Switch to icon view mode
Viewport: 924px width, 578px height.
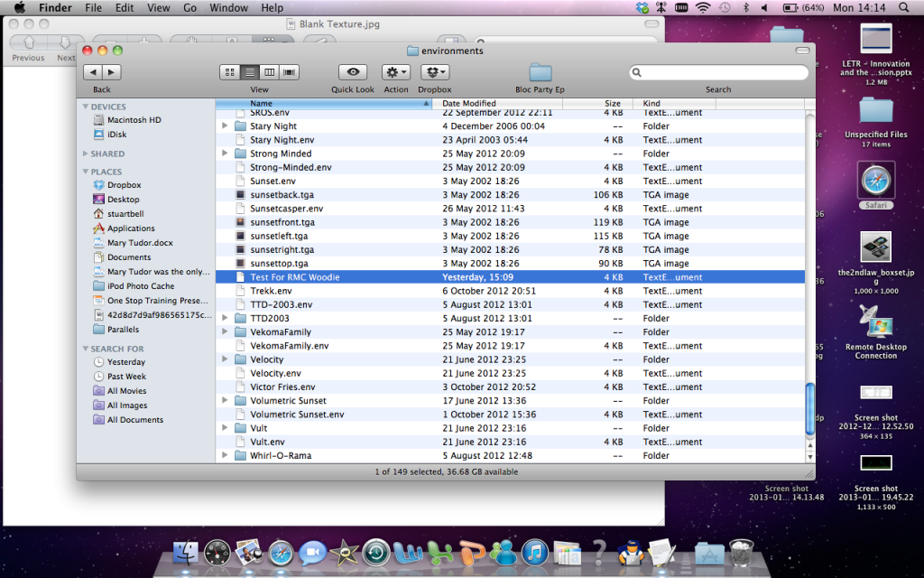[230, 72]
